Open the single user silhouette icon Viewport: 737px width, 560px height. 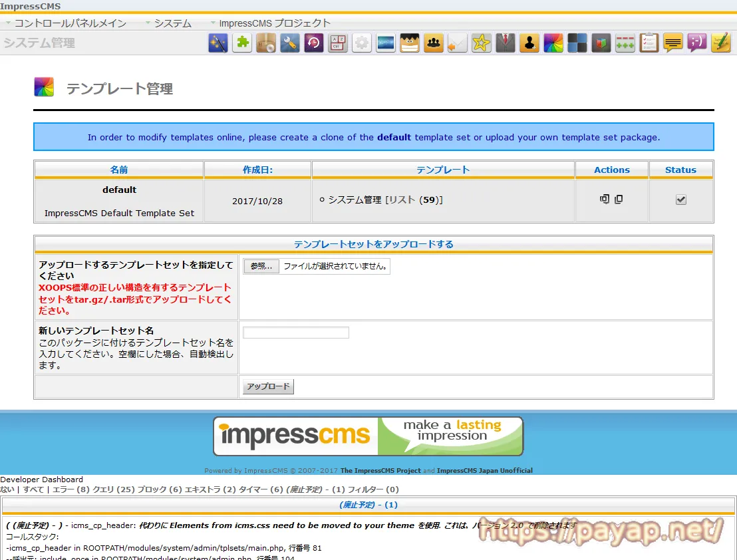[x=529, y=43]
